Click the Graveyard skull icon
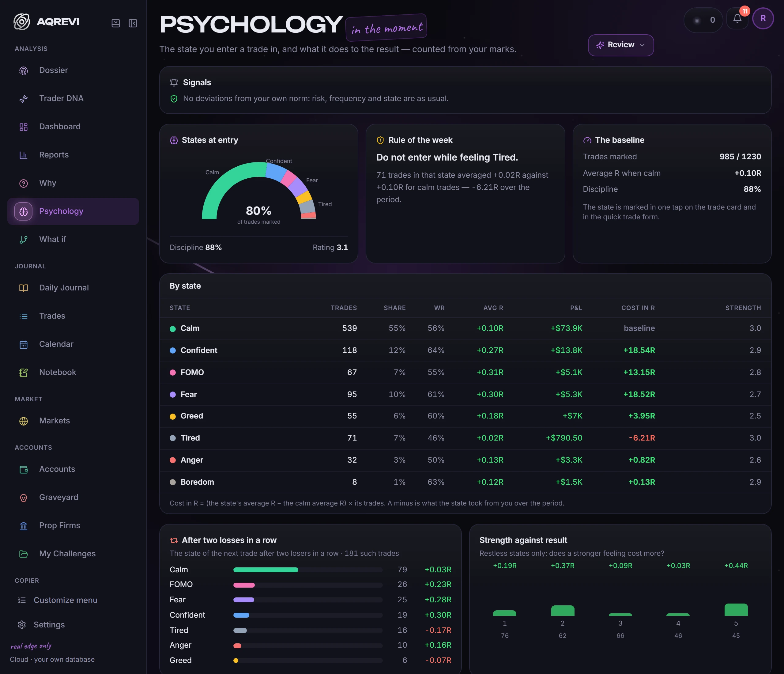Viewport: 784px width, 674px height. click(24, 498)
